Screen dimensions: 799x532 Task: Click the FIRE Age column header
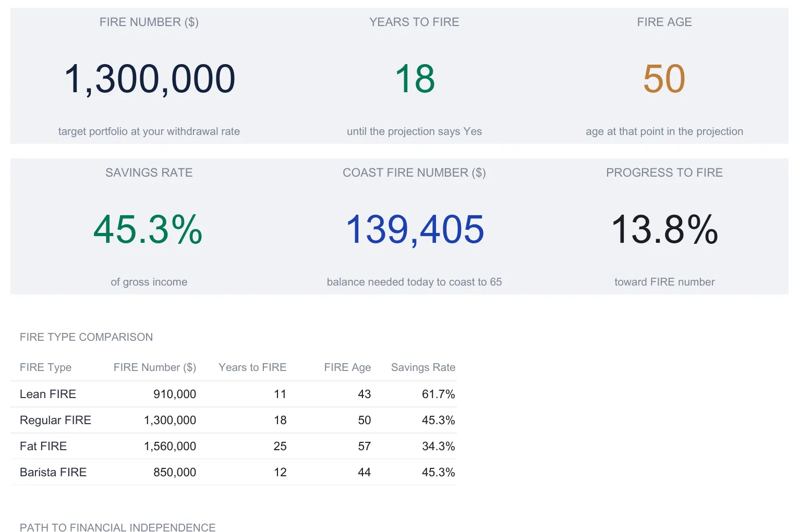pyautogui.click(x=347, y=367)
